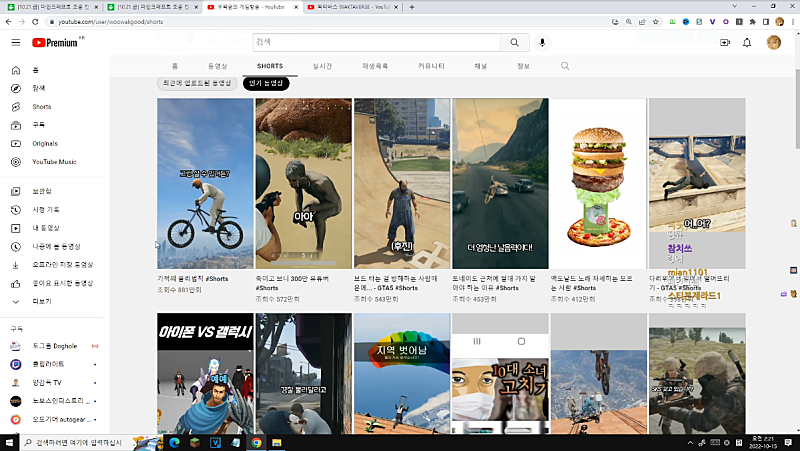Open the highway tornado Shorts thumbnail
The height and width of the screenshot is (451, 800).
pyautogui.click(x=500, y=183)
